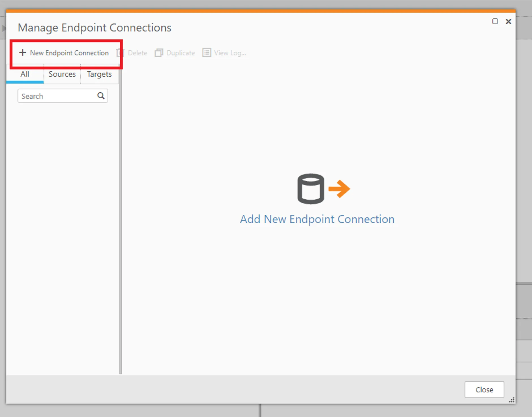Switch to the Targets tab

99,74
